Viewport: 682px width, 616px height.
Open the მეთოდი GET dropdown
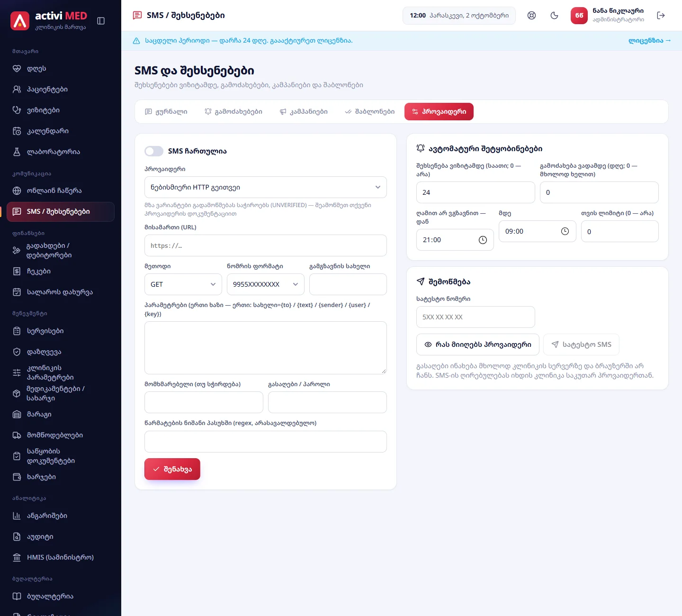183,284
